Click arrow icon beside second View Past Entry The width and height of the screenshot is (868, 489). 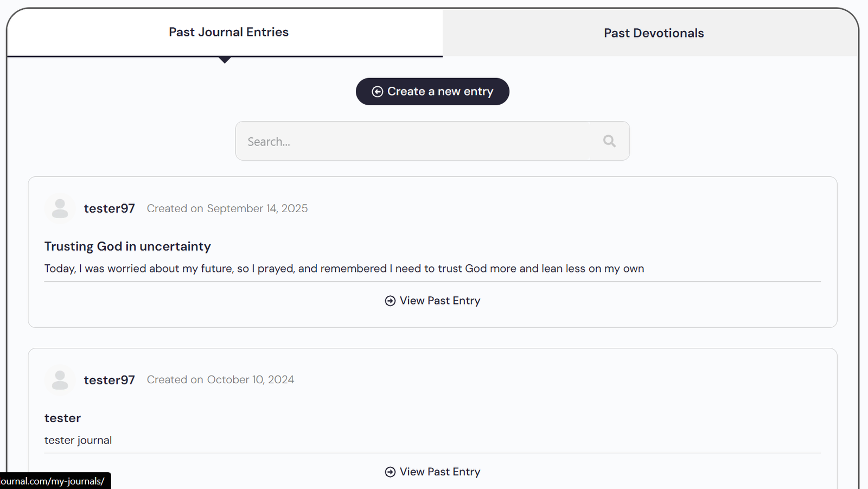[390, 472]
